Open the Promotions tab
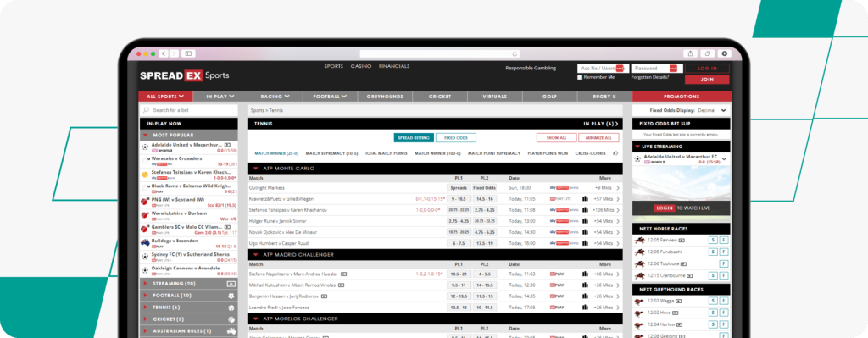Image resolution: width=868 pixels, height=338 pixels. pyautogui.click(x=682, y=97)
